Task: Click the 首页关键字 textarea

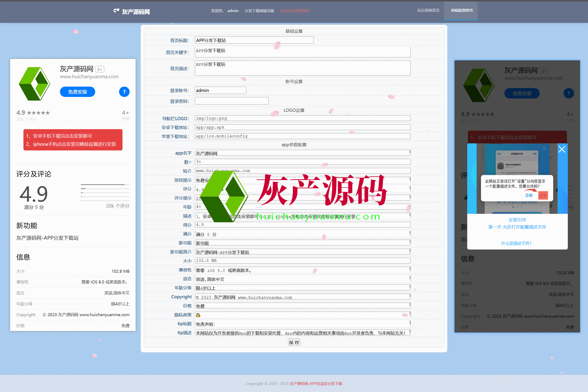Action: click(x=302, y=52)
